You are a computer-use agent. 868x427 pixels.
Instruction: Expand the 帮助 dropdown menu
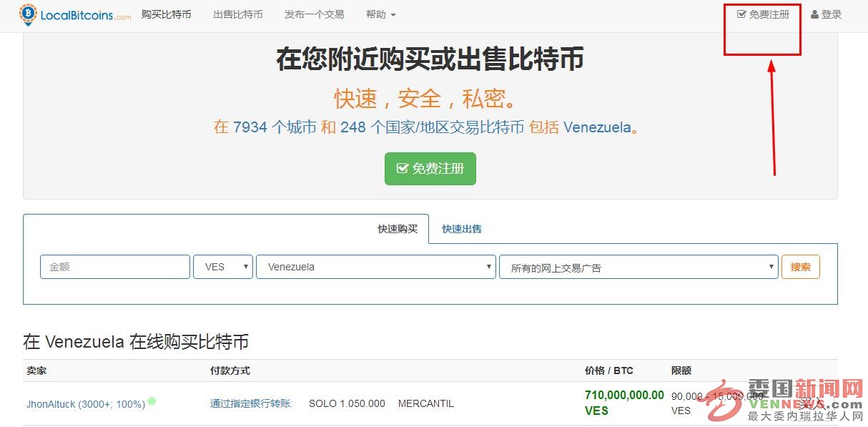click(x=380, y=14)
